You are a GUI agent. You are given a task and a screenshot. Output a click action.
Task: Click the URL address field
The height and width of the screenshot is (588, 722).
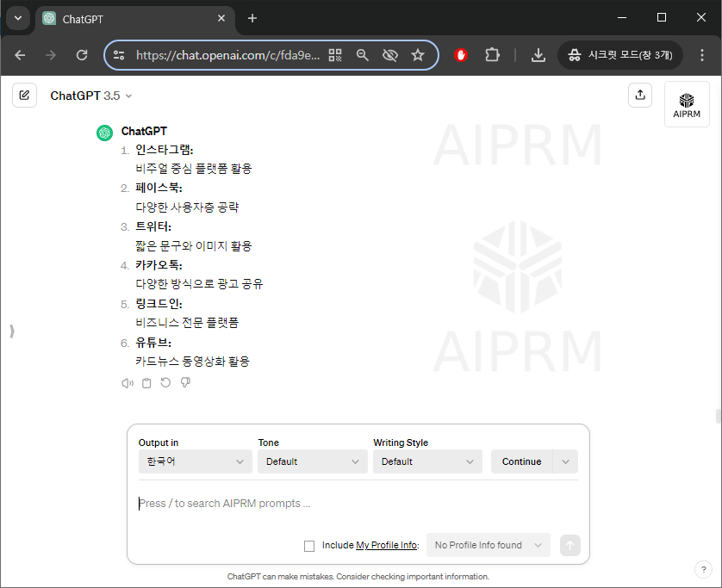[227, 56]
